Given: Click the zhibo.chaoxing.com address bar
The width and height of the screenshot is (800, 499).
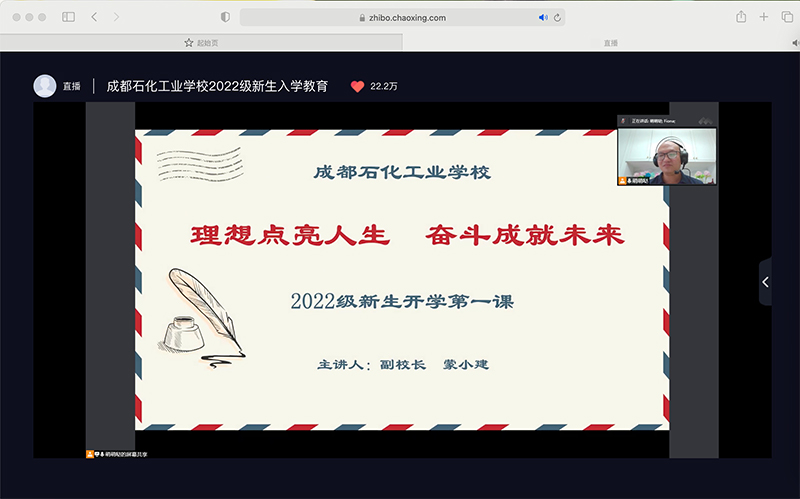Looking at the screenshot, I should tap(400, 17).
